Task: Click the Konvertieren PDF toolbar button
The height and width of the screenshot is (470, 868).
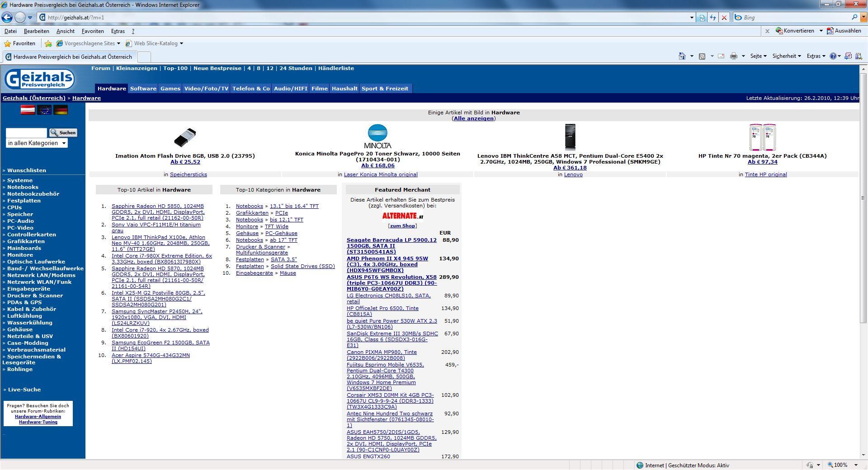Action: tap(795, 31)
